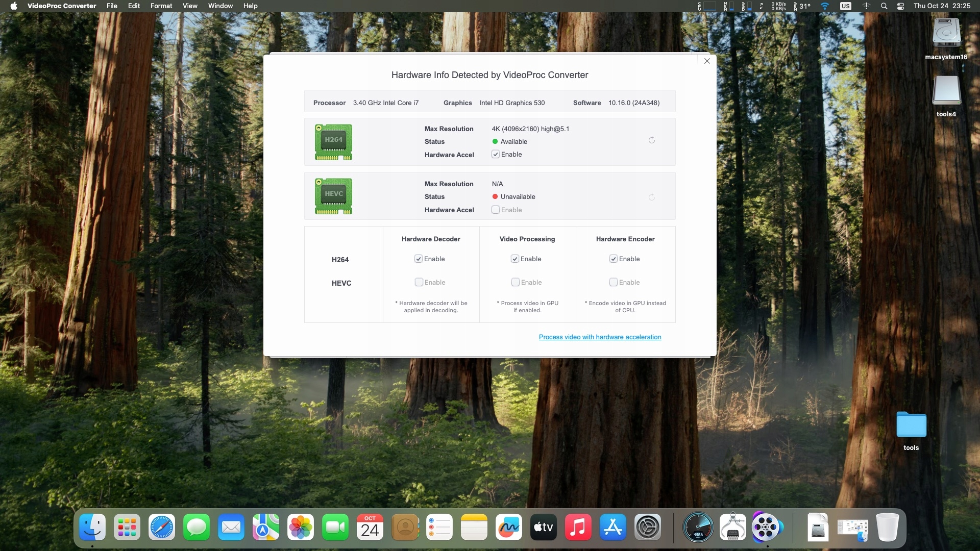Click the HEVC chip icon
Viewport: 980px width, 551px height.
(x=333, y=196)
